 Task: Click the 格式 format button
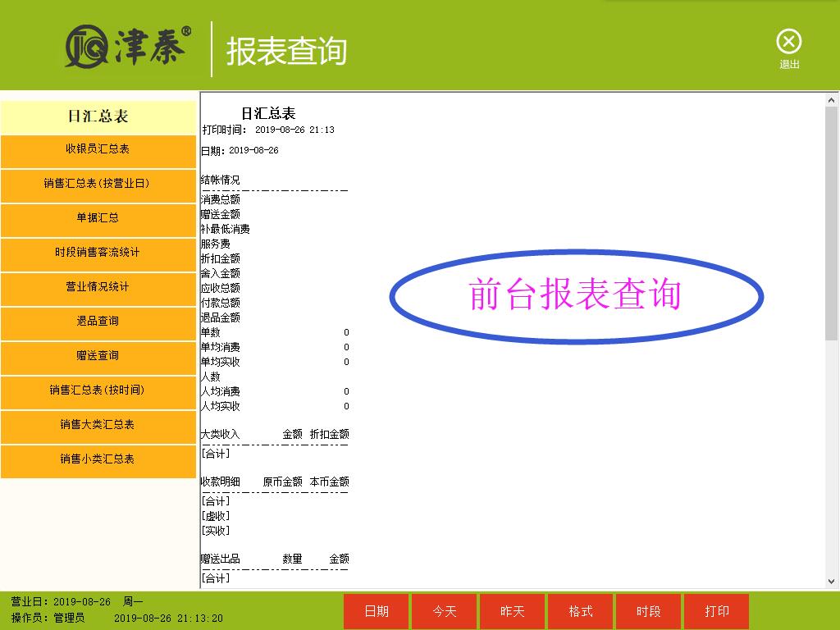(581, 612)
